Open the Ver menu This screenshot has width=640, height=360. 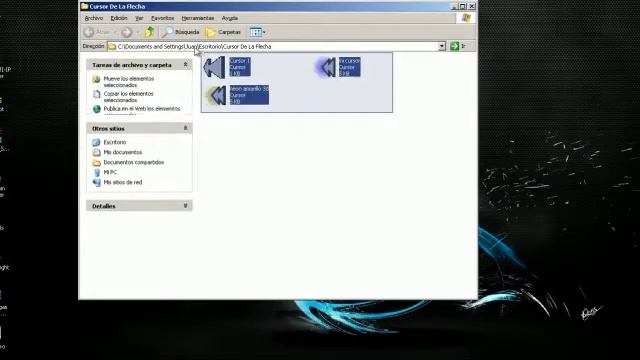(139, 18)
